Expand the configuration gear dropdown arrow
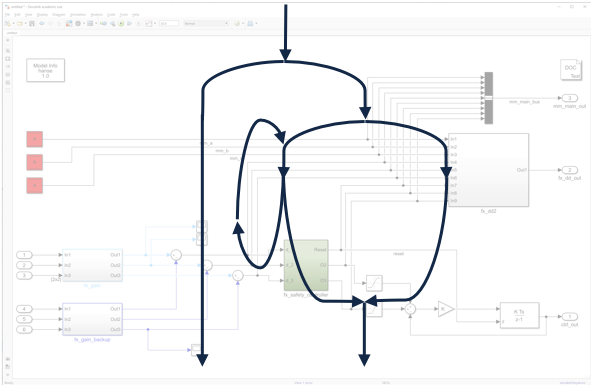This screenshot has height=385, width=591. pos(84,23)
